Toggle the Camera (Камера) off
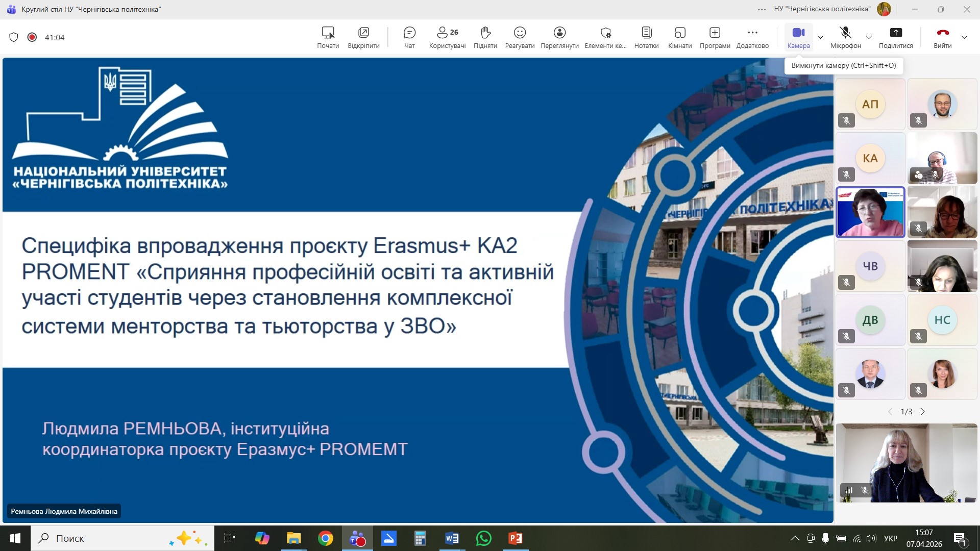980x551 pixels. pos(798,37)
